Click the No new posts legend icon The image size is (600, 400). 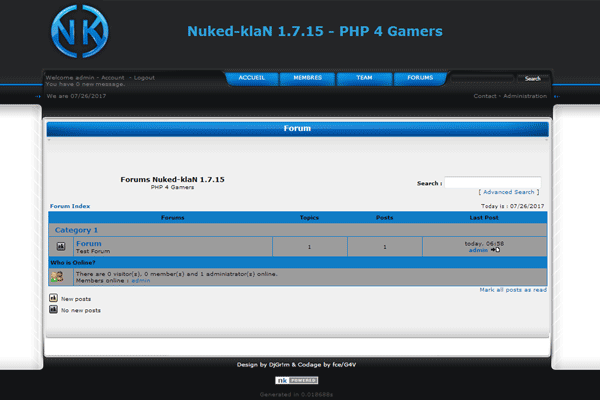[54, 310]
